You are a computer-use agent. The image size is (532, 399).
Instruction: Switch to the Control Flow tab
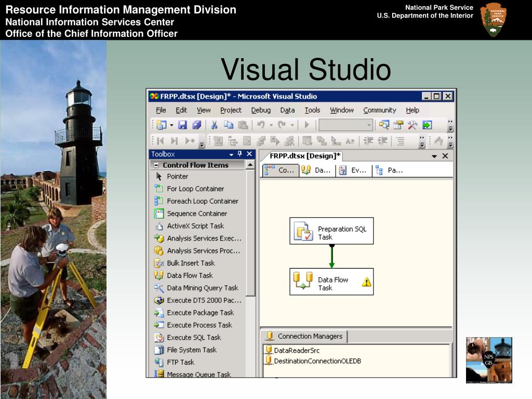coord(281,170)
